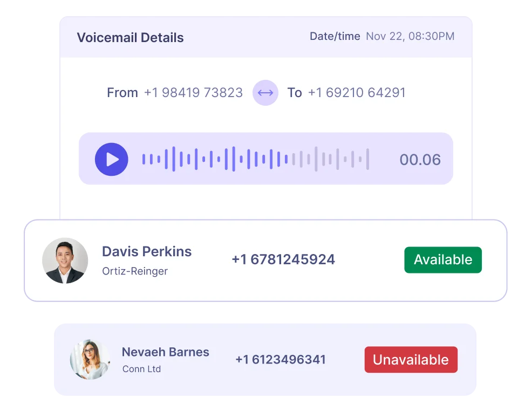Toggle Nevaeh Barnes's Unavailable status

point(411,359)
